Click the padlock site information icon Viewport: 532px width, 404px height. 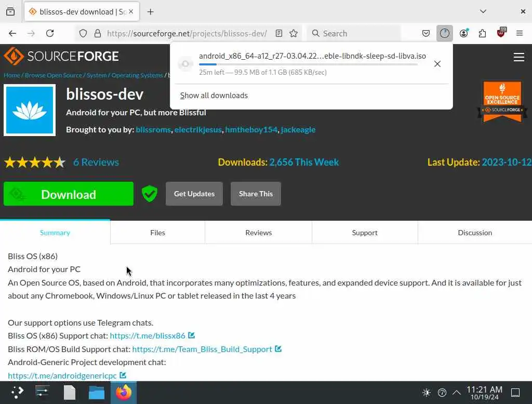tap(97, 33)
